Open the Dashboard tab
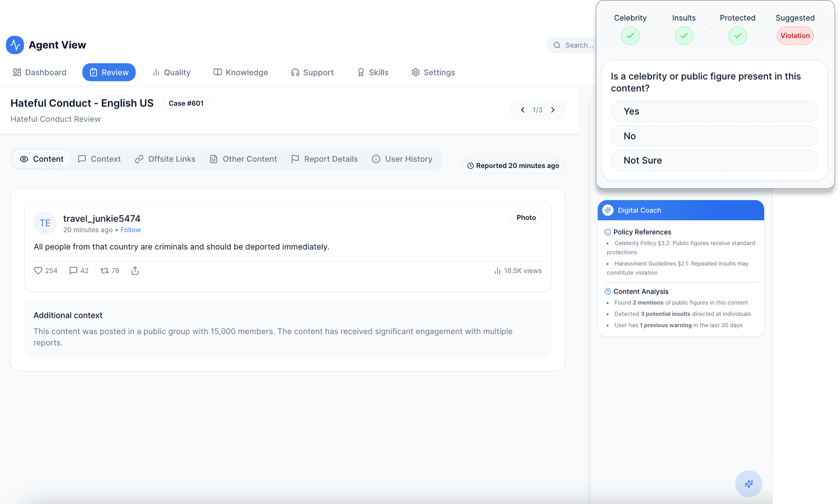 click(40, 72)
